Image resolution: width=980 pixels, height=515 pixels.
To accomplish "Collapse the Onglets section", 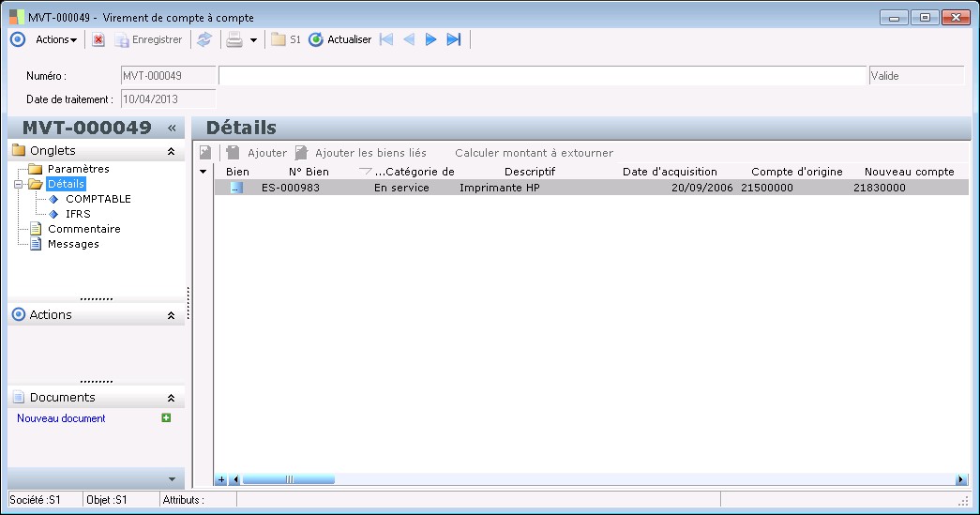I will [171, 151].
